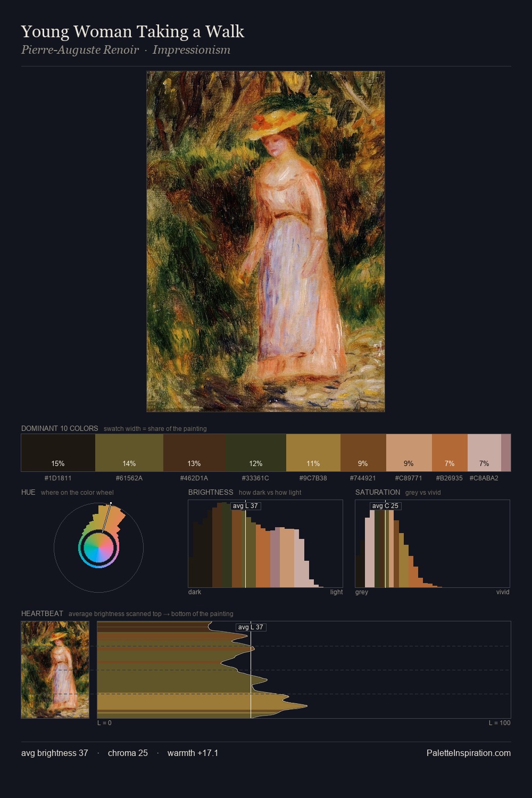The image size is (532, 798).
Task: Choose the #33361C dark green swatch
Action: tap(256, 453)
